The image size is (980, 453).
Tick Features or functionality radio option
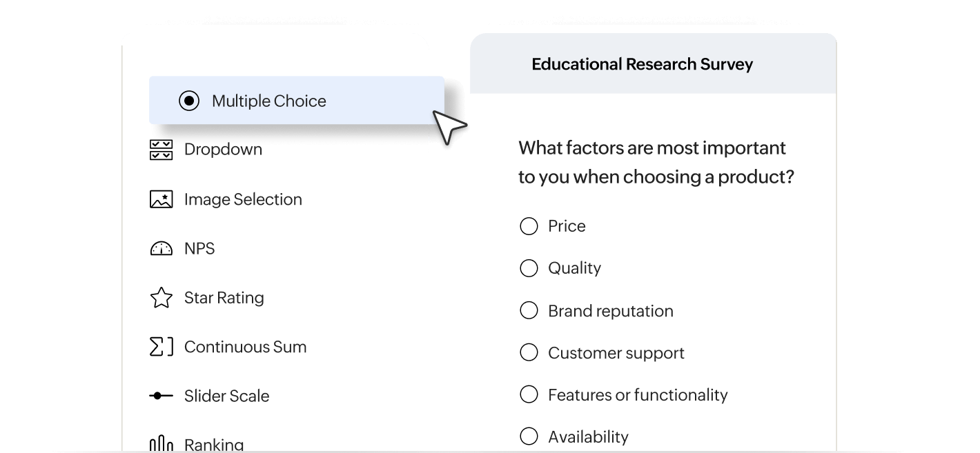pyautogui.click(x=529, y=395)
